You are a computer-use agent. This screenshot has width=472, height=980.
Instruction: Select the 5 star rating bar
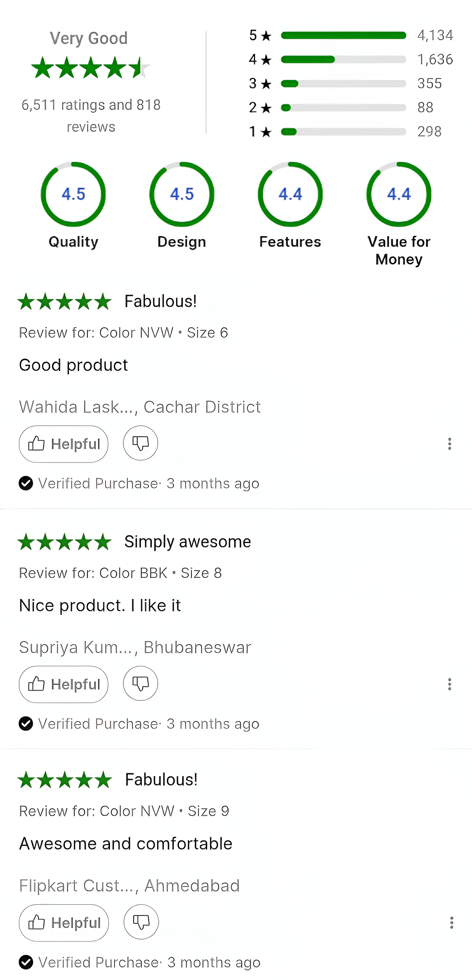(343, 35)
